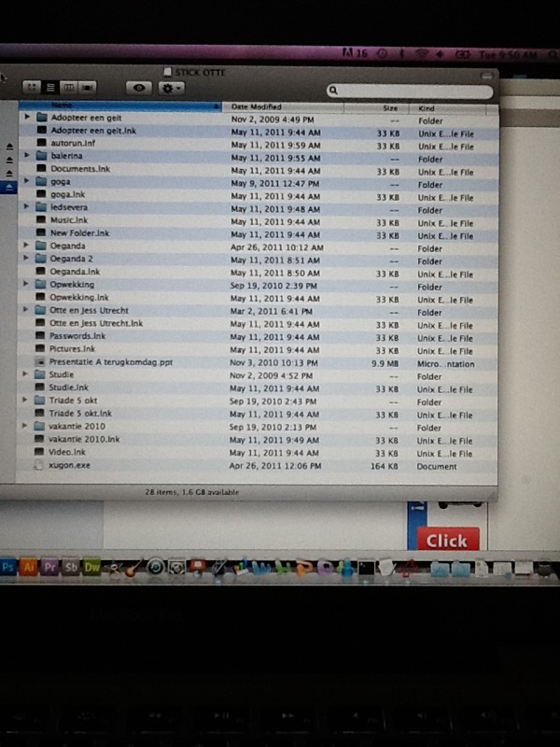
Task: Expand the Studie folder
Action: [x=25, y=374]
